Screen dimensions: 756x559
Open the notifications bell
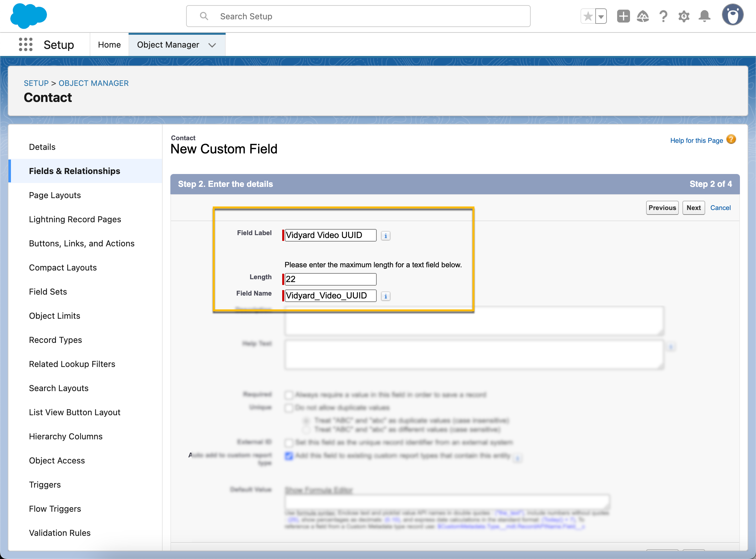pos(704,16)
